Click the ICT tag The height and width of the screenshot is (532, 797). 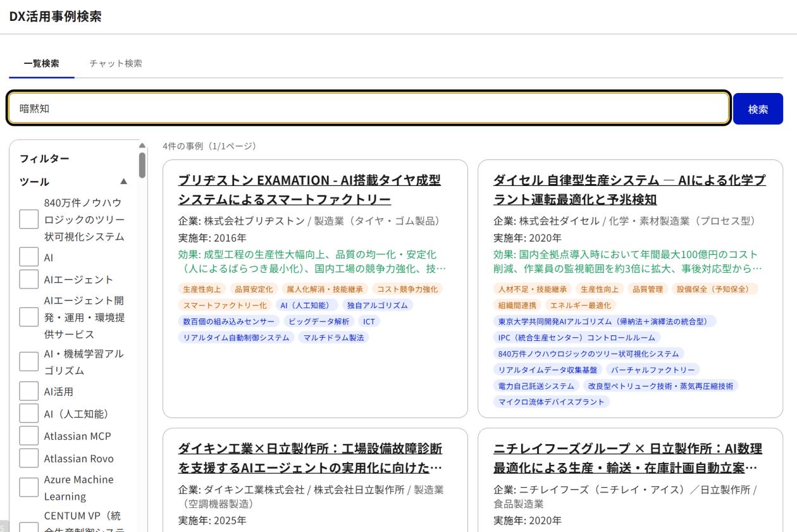(x=369, y=321)
